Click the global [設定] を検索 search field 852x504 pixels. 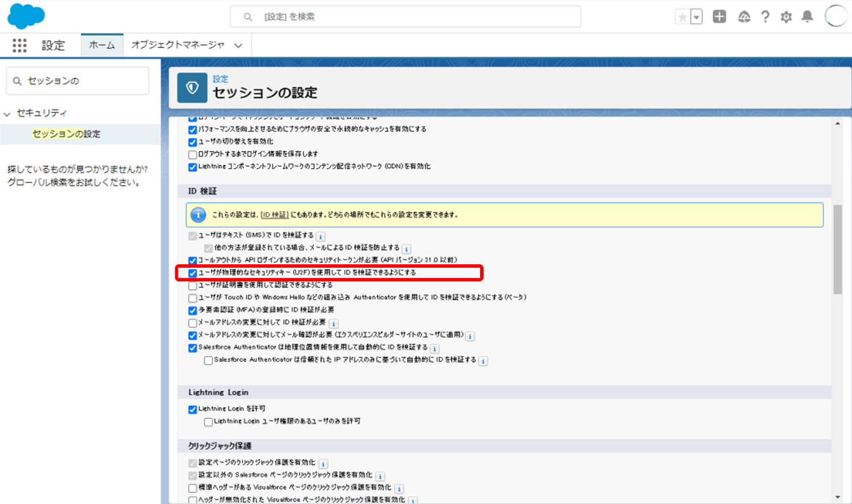(405, 17)
